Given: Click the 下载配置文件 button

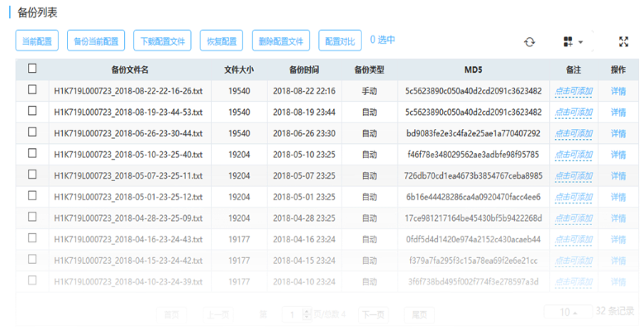Looking at the screenshot, I should [162, 41].
